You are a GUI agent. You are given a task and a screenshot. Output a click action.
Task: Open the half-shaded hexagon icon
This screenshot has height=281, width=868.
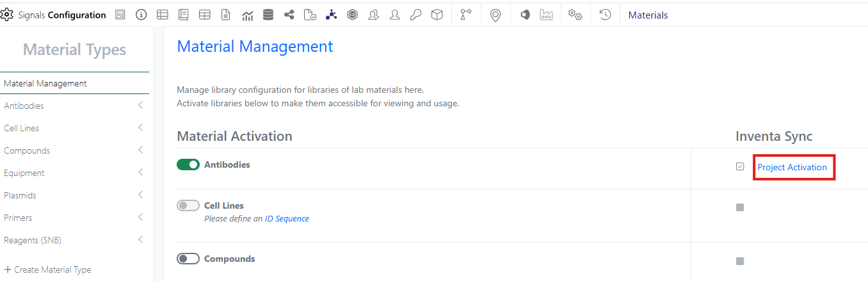coord(525,15)
